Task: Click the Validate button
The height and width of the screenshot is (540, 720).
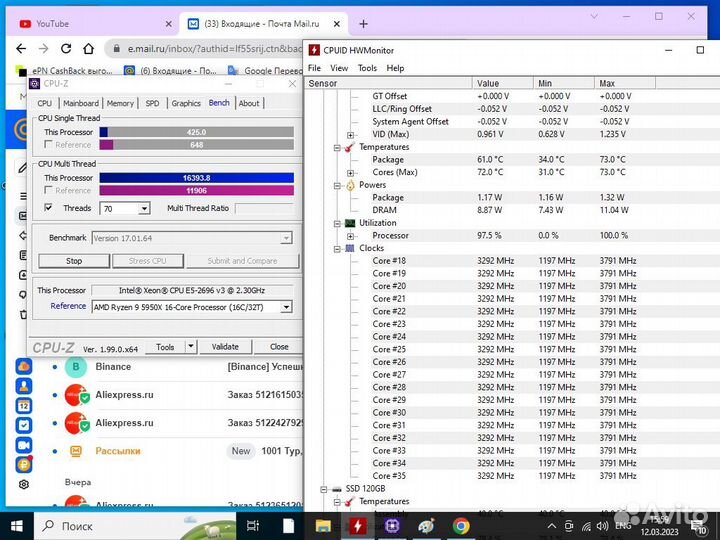Action: coord(225,347)
